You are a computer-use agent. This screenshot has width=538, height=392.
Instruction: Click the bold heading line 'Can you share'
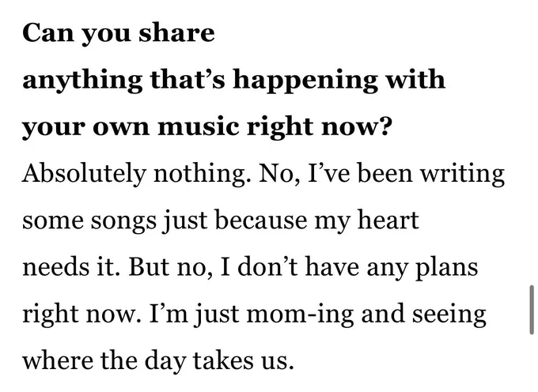[x=119, y=33]
